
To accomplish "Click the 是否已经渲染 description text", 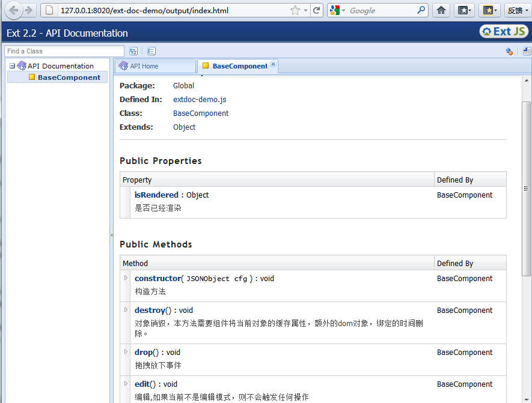I will tap(158, 208).
